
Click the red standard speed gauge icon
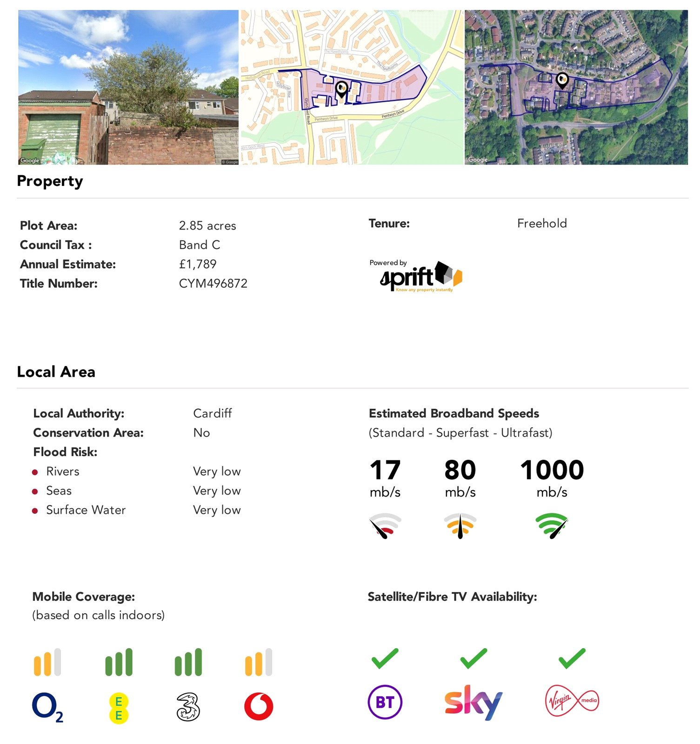[x=385, y=525]
